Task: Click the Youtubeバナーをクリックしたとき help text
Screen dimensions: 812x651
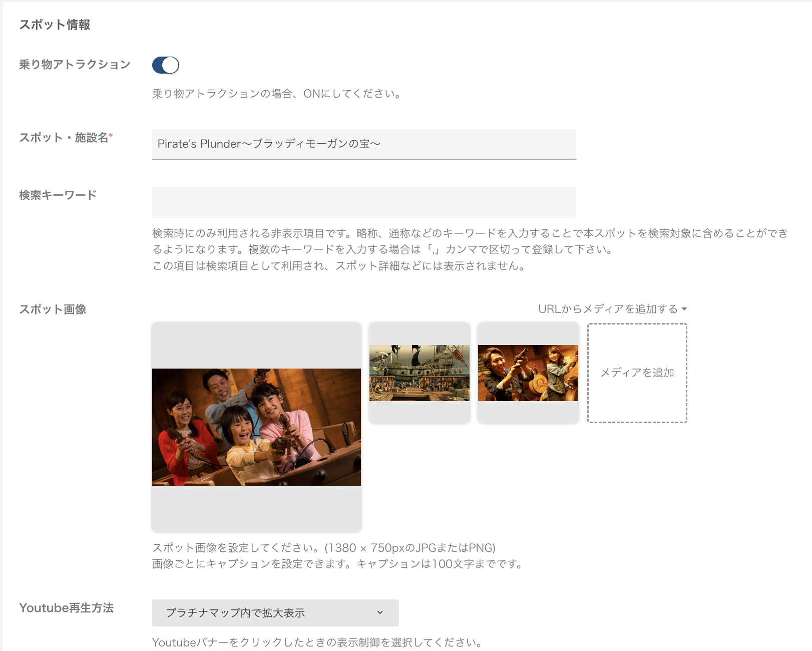Action: pos(317,642)
